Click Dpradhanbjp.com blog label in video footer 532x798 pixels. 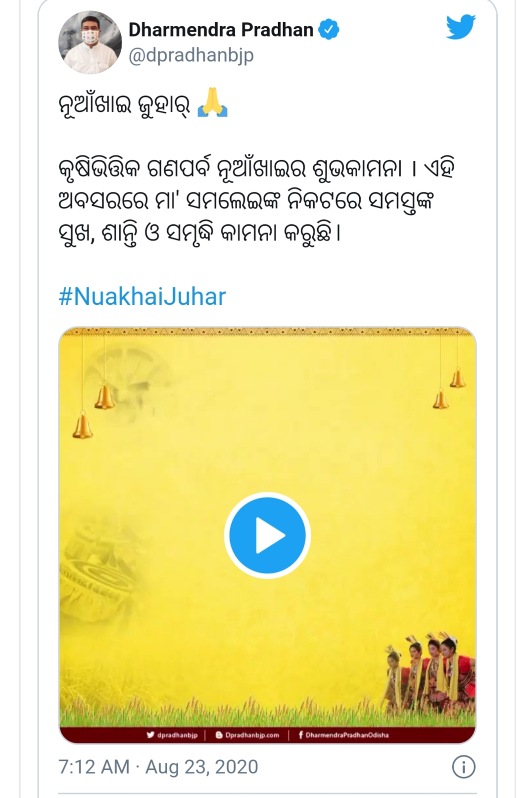(x=247, y=735)
